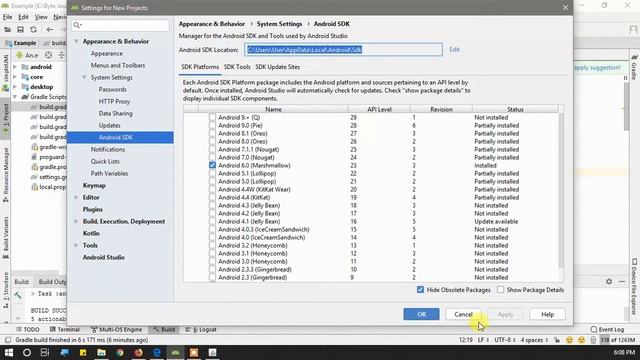Expand the Build, Execution, Deployment group
Image resolution: width=640 pixels, height=360 pixels.
[x=76, y=222]
